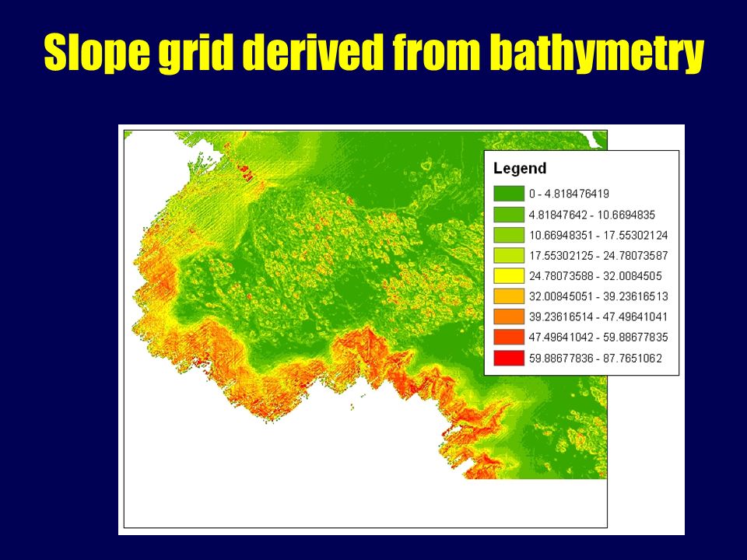Click the slide title 'Slope grid derived from bathymetry'

tap(374, 51)
